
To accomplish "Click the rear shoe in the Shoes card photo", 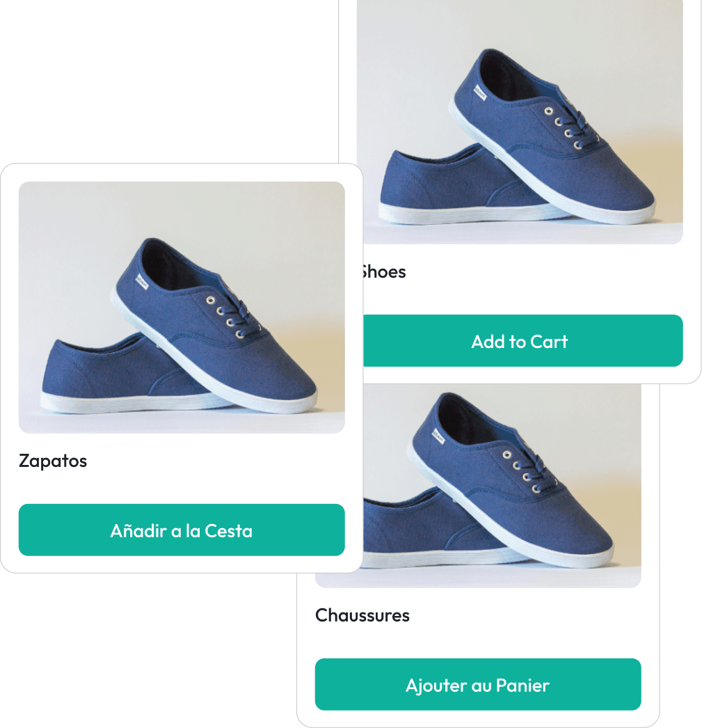I will coord(445,186).
